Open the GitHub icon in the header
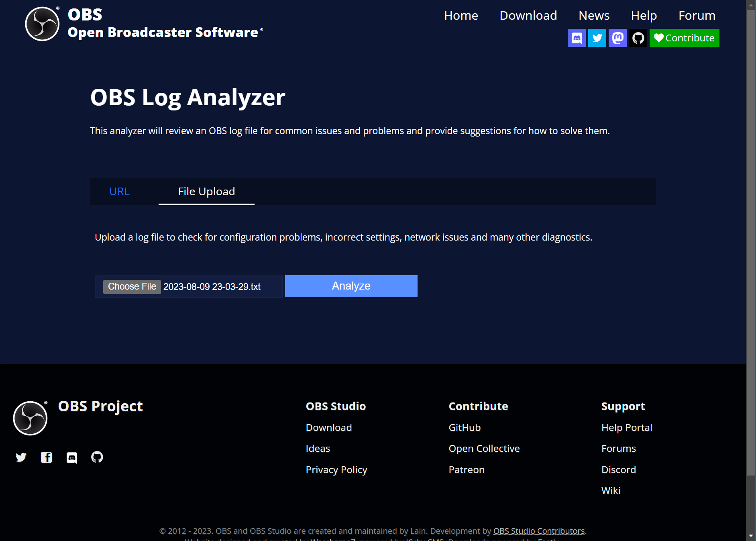Image resolution: width=756 pixels, height=541 pixels. (638, 38)
